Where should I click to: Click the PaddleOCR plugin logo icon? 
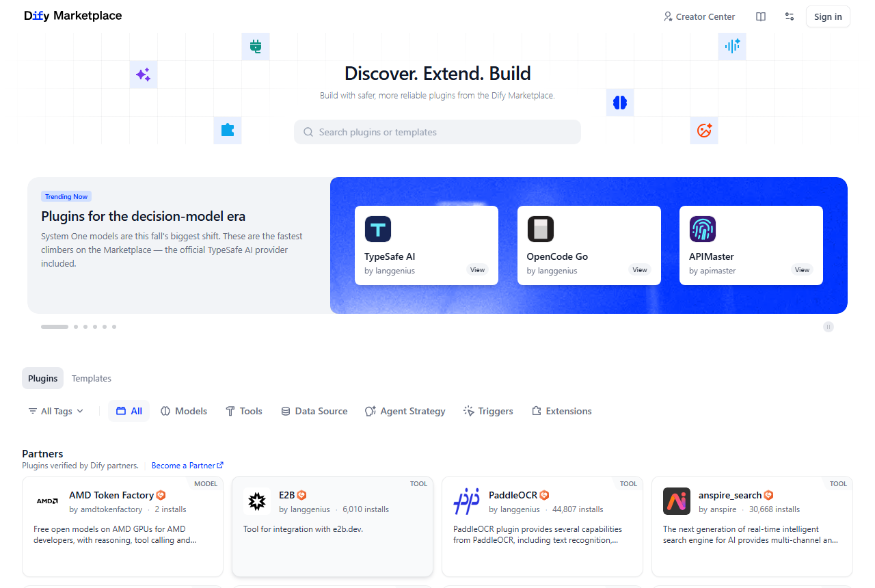(x=467, y=502)
